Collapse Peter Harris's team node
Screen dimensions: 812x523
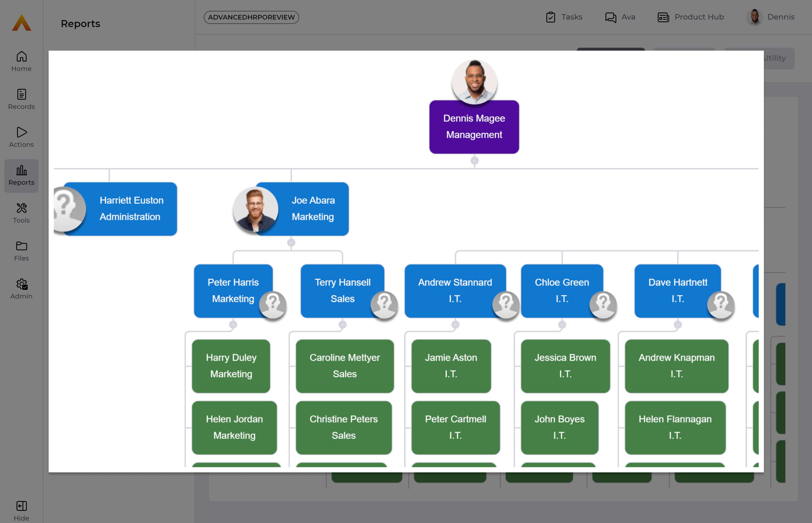[x=233, y=325]
